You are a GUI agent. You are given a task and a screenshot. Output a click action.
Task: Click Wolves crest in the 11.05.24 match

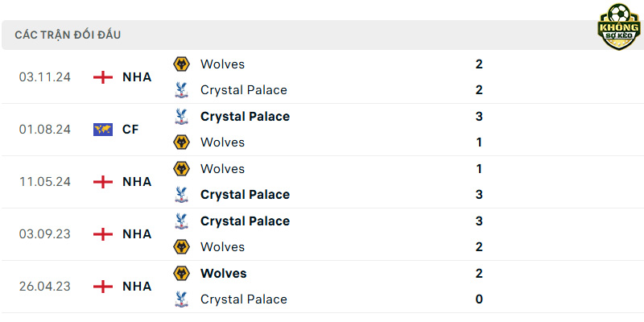[x=181, y=169]
